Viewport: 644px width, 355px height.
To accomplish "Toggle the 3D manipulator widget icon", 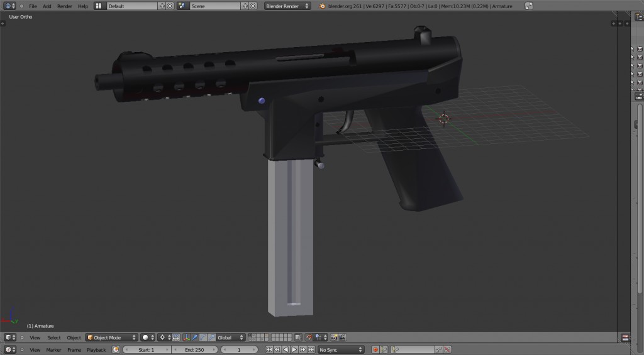I will tap(187, 337).
